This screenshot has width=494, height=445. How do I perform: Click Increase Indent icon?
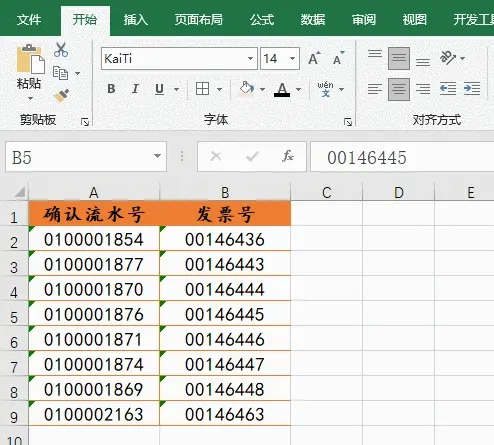tap(472, 89)
